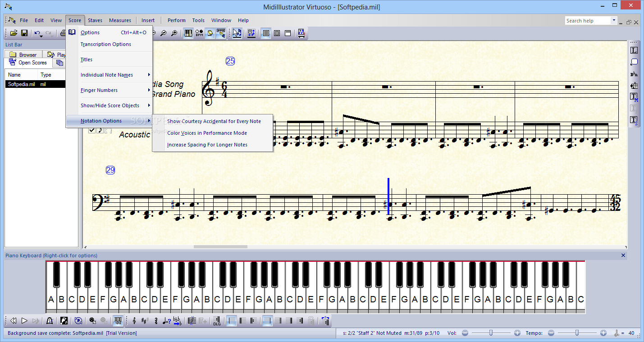Click the keyboard notes pencil toolbar icon
Viewport: 644px width, 342px height.
pyautogui.click(x=221, y=33)
